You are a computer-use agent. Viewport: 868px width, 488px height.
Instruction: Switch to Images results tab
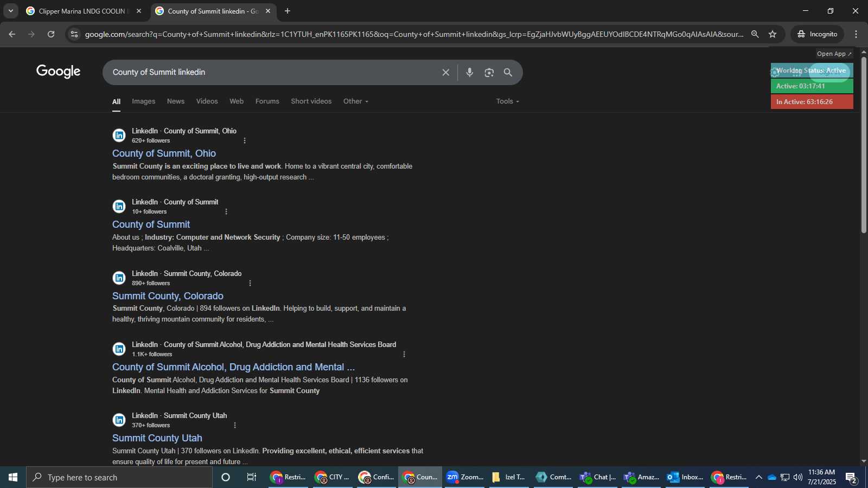coord(143,101)
